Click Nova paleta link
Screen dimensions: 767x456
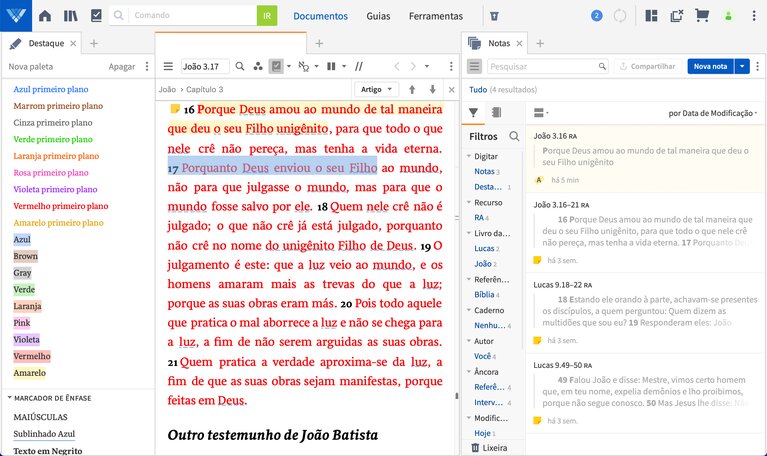pos(31,67)
